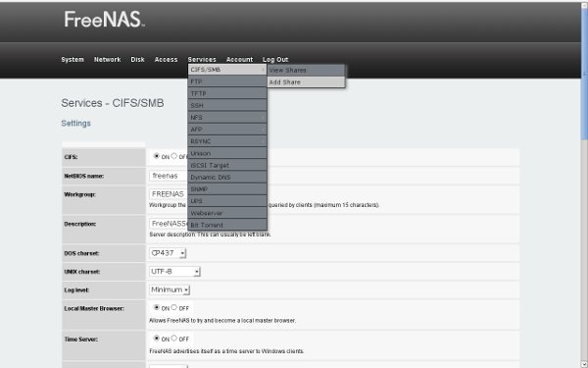Select TFTP in Services menu

pyautogui.click(x=227, y=93)
